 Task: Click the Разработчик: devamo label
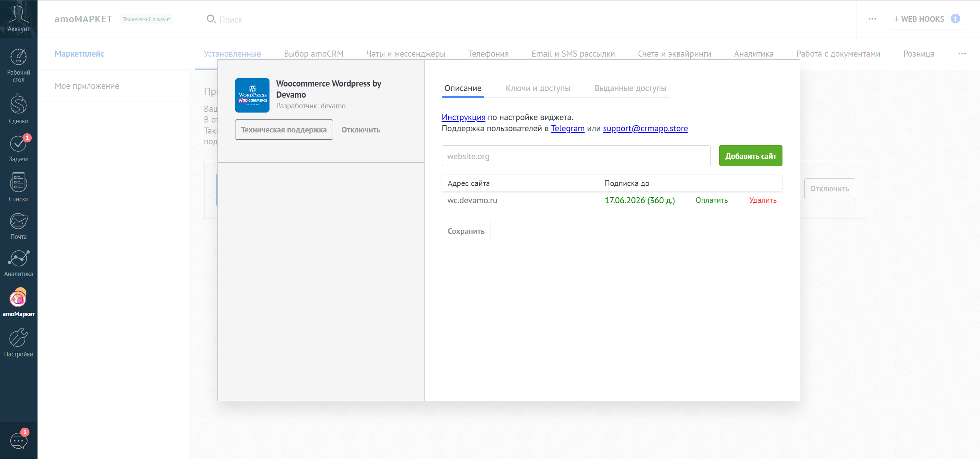pyautogui.click(x=310, y=106)
